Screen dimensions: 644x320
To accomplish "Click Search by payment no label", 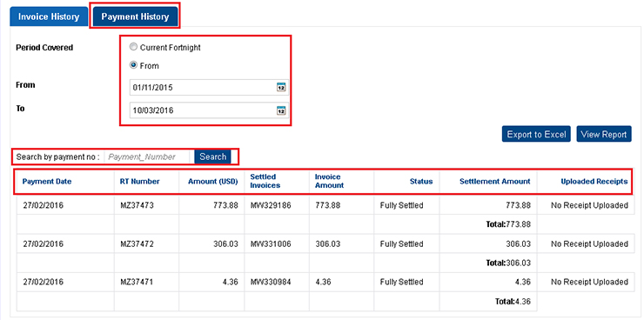I will (x=58, y=157).
